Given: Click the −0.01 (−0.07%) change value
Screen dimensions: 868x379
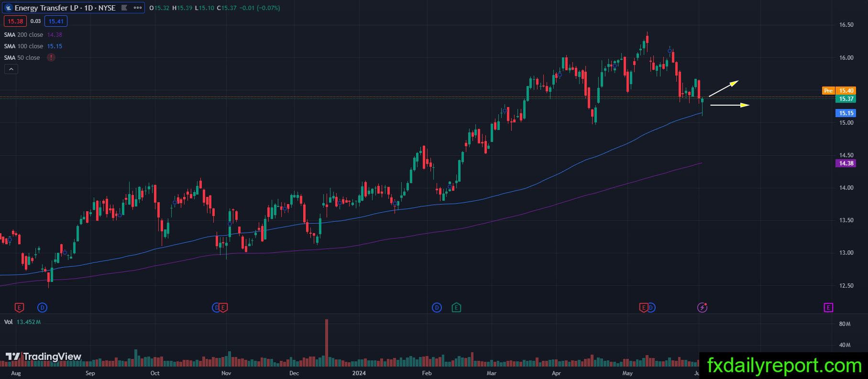Looking at the screenshot, I should click(x=259, y=8).
